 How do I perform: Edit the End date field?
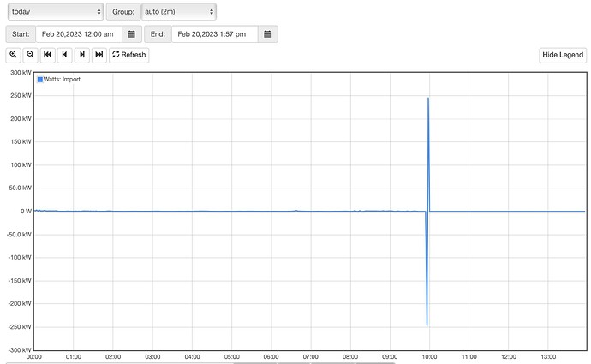pyautogui.click(x=215, y=34)
